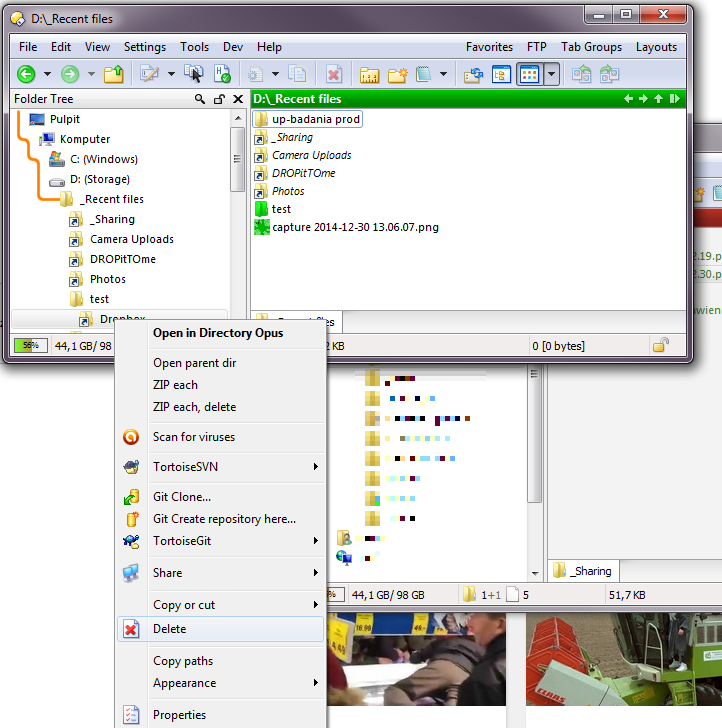Select Delete from the context menu
This screenshot has height=728, width=722.
169,629
